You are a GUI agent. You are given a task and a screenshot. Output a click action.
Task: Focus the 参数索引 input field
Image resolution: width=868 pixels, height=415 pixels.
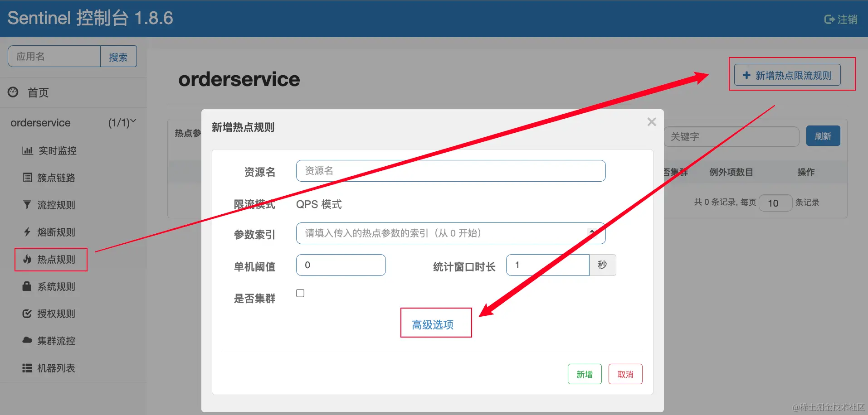[451, 233]
